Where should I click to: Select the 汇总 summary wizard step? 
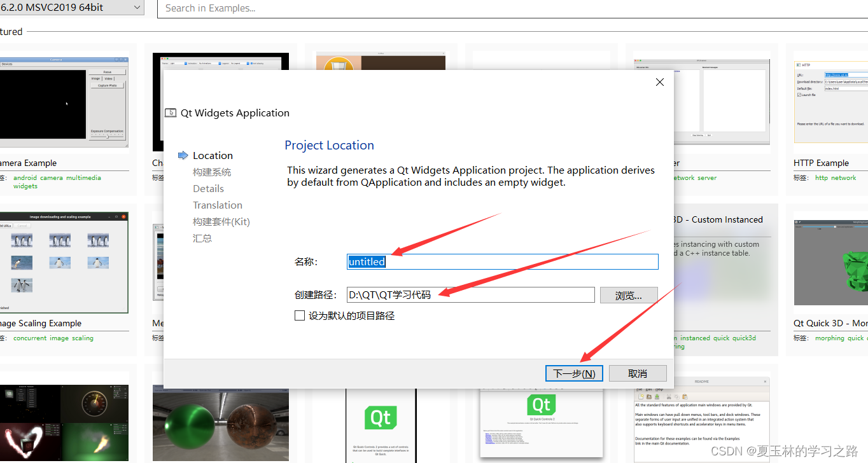pyautogui.click(x=202, y=238)
